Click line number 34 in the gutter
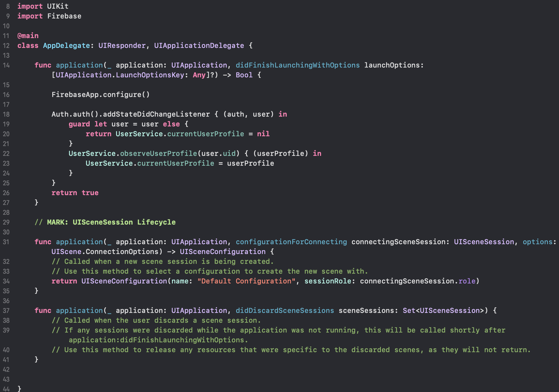Image resolution: width=559 pixels, height=392 pixels. pos(6,281)
